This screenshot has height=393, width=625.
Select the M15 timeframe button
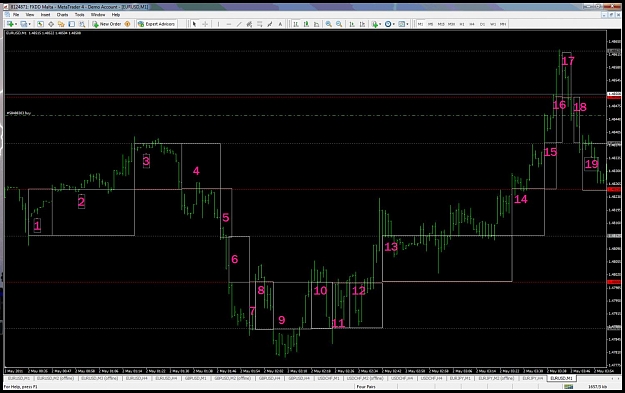click(441, 24)
